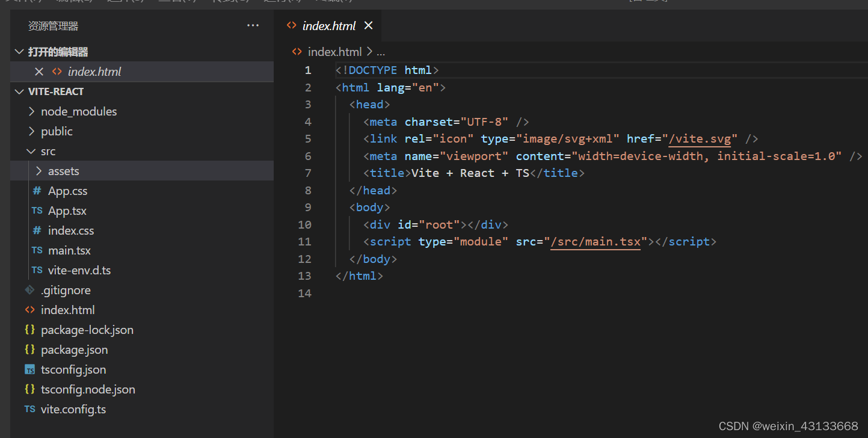868x438 pixels.
Task: Open index.html from the file tree
Action: 68,310
